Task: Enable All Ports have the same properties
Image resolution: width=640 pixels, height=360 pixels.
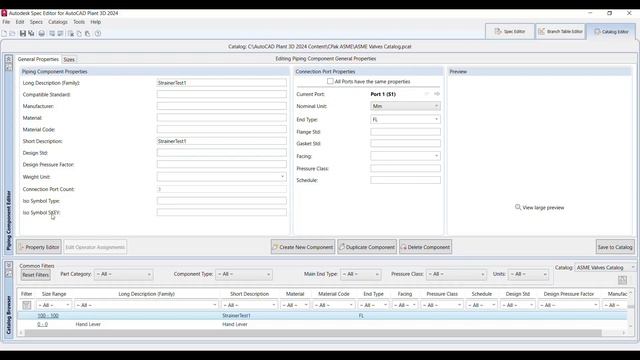Action: (x=330, y=82)
